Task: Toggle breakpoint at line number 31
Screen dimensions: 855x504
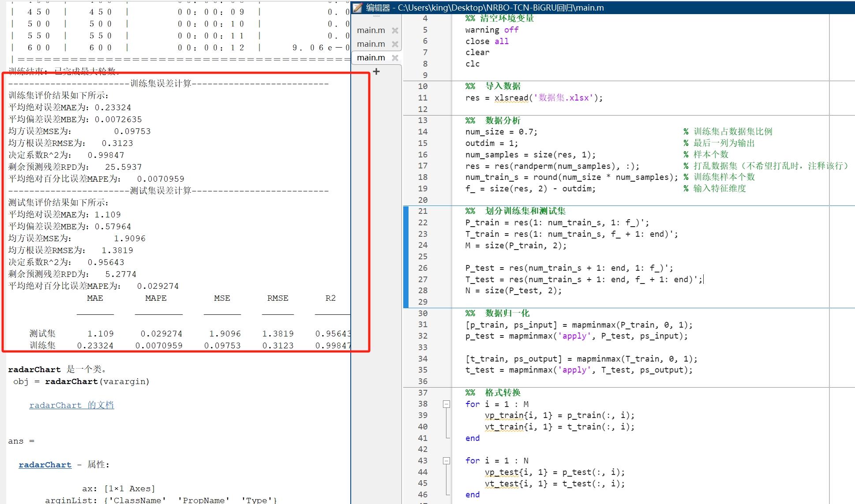Action: pos(423,325)
